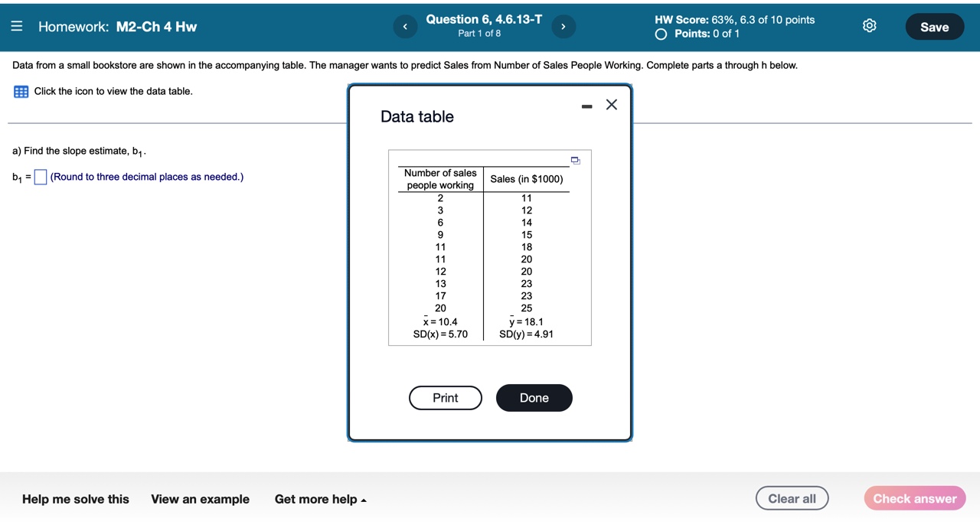Click the sales people value 17
The image size is (980, 528).
(x=440, y=296)
